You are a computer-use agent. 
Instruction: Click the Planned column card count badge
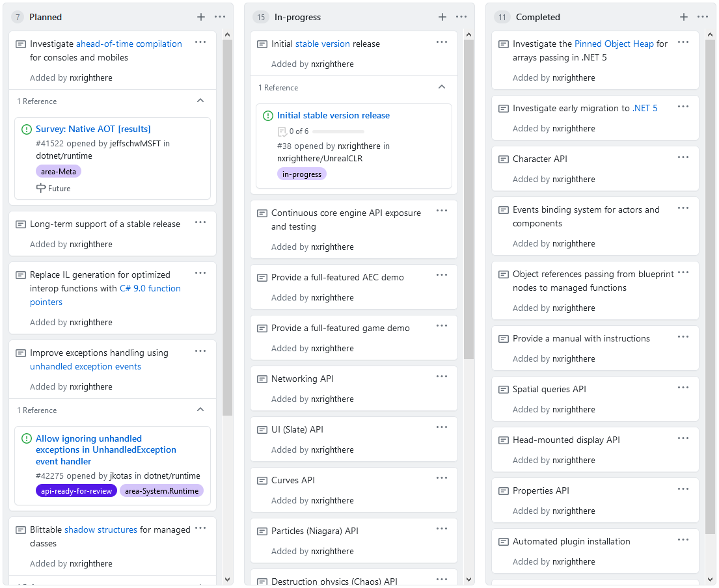(x=18, y=17)
